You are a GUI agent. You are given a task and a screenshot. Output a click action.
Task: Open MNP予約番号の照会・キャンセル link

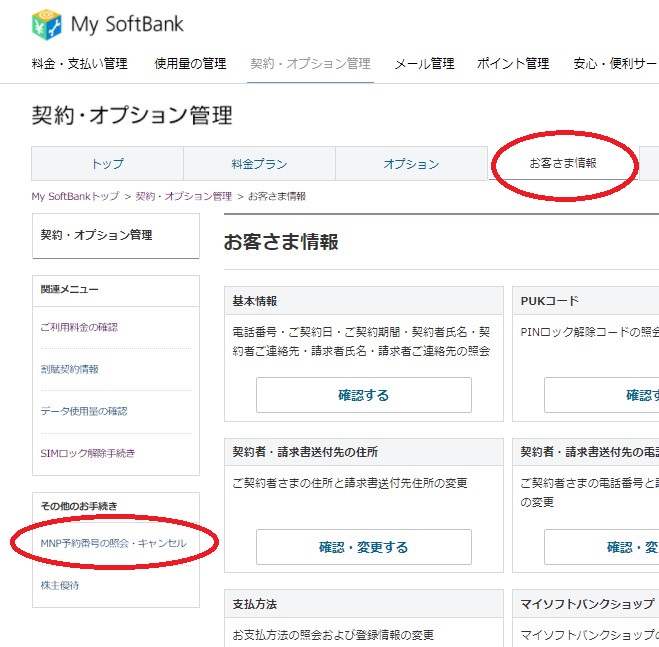tap(113, 543)
